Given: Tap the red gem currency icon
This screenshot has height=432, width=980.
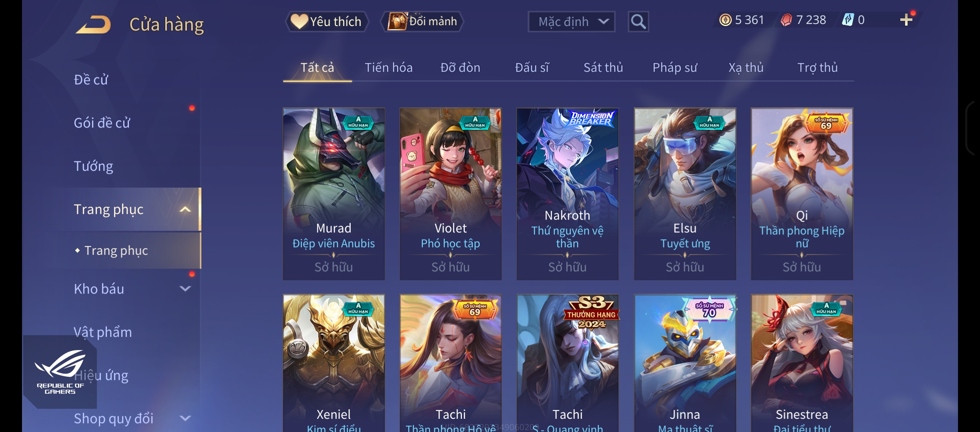Looking at the screenshot, I should point(786,20).
